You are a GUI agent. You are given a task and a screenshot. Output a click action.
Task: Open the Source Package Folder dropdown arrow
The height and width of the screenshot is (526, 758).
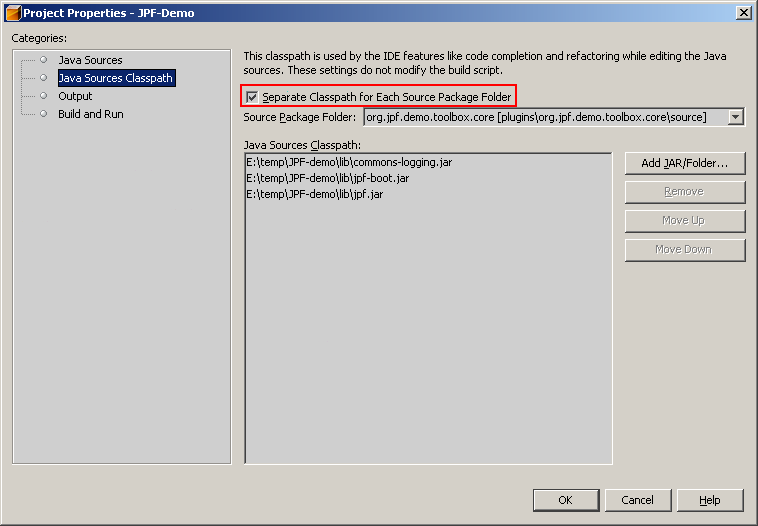pyautogui.click(x=736, y=117)
